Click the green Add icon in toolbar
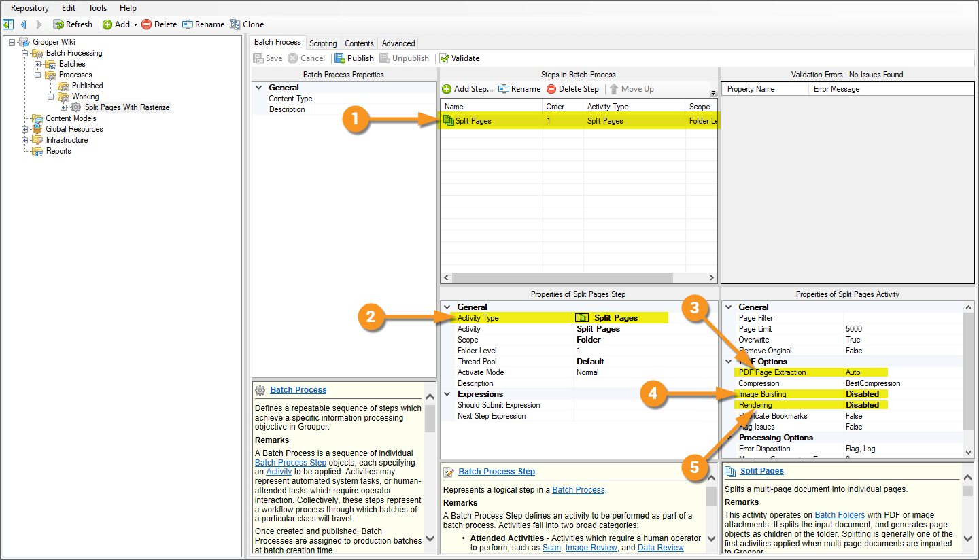Screen dimensions: 979x560 click(x=107, y=24)
